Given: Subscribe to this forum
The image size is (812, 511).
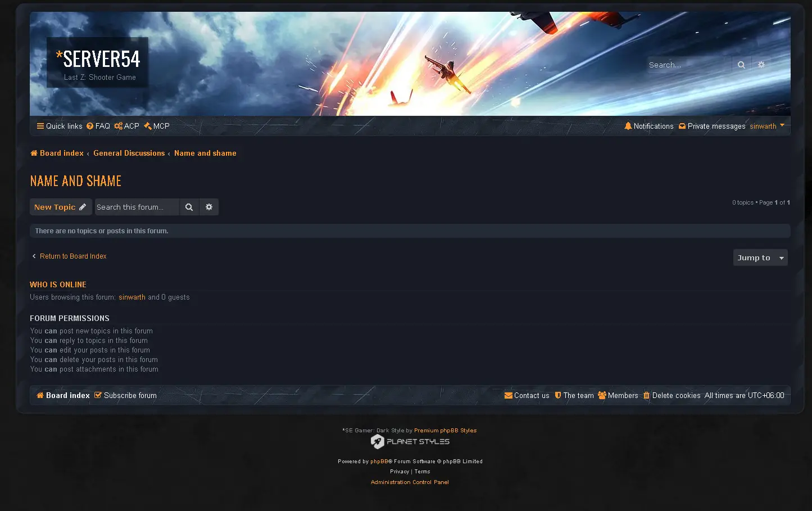Looking at the screenshot, I should click(x=125, y=395).
